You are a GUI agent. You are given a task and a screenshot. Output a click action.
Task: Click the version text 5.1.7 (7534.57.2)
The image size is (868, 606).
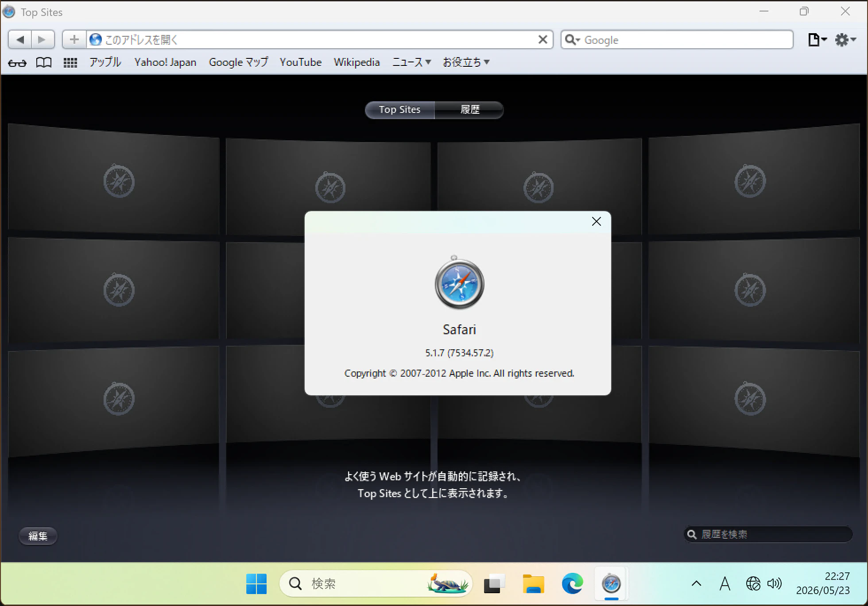(x=459, y=353)
